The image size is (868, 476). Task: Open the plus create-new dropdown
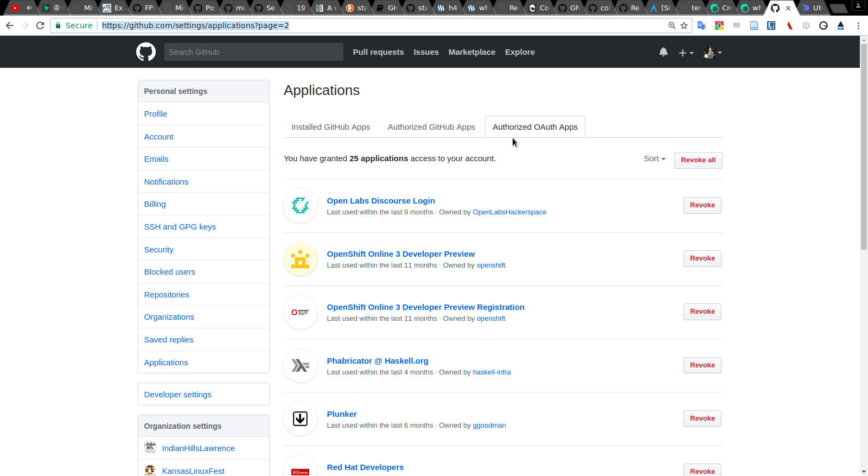(686, 53)
